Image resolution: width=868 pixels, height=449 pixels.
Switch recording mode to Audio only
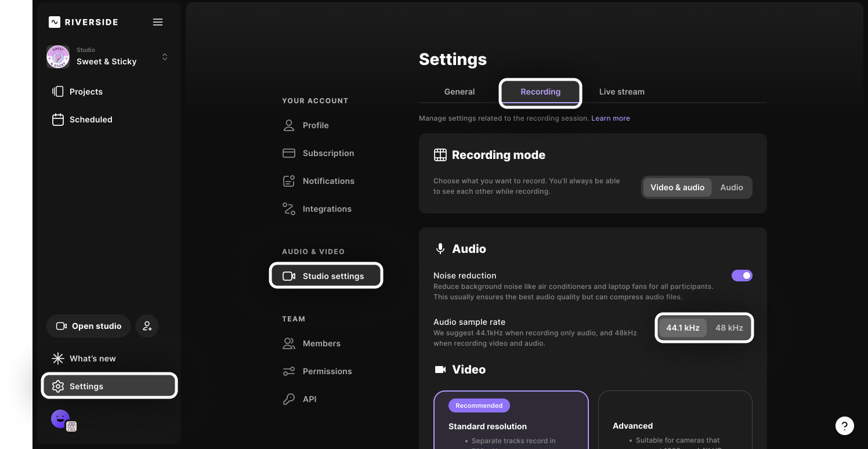pyautogui.click(x=731, y=187)
